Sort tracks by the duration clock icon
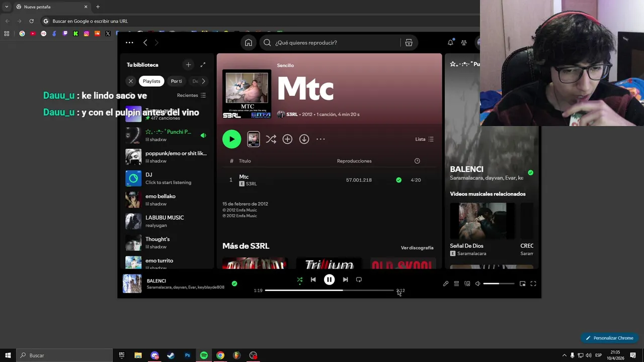 [x=417, y=161]
